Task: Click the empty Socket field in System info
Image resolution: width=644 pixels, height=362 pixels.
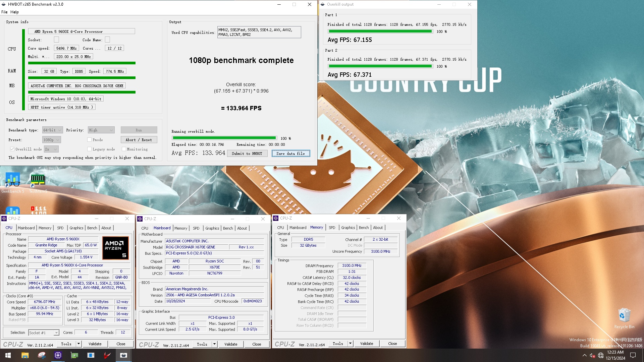Action: point(56,40)
